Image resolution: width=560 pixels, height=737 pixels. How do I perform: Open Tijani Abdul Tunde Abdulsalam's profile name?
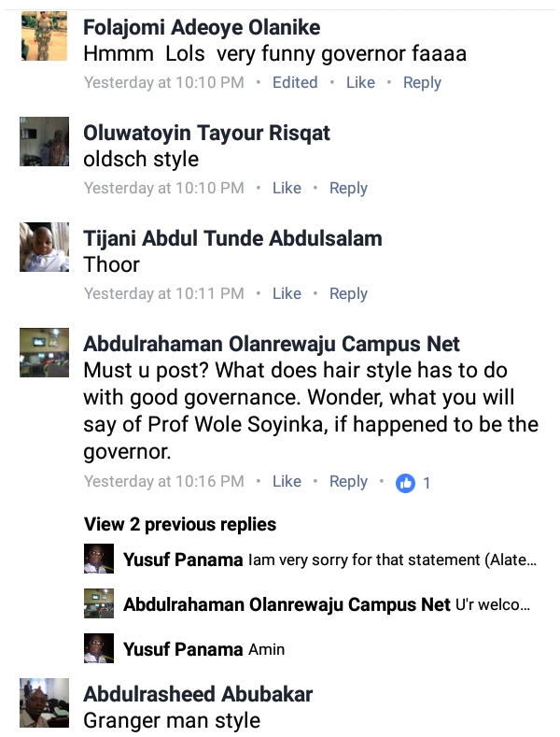(x=232, y=238)
